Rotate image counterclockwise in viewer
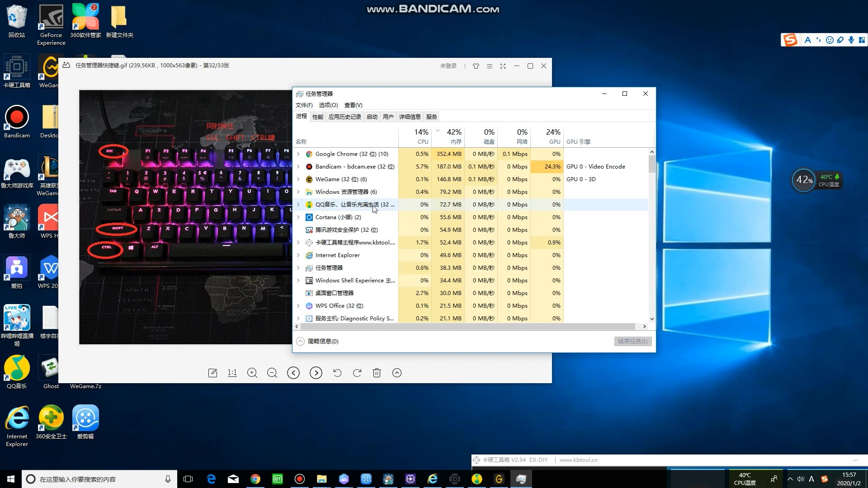 click(337, 373)
